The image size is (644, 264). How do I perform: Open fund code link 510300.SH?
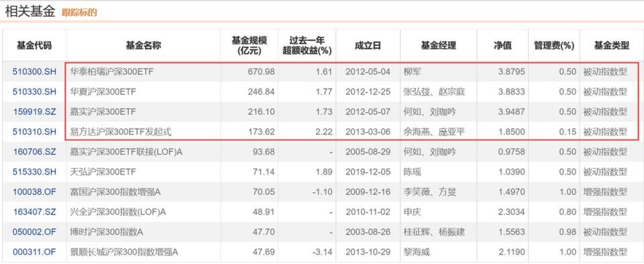(x=34, y=72)
